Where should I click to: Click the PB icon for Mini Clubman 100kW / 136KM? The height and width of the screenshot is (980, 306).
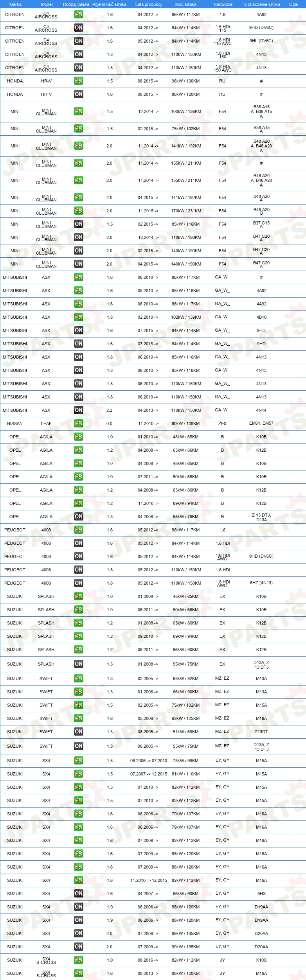click(78, 111)
